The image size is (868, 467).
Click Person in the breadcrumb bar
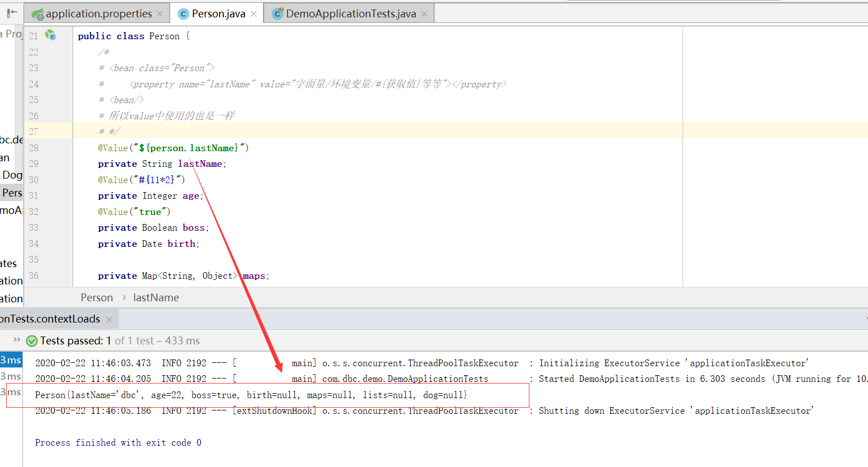[x=97, y=297]
